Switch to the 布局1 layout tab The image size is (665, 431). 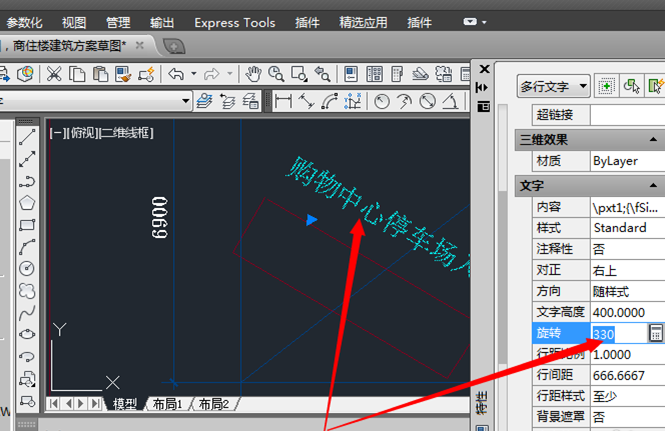tap(168, 404)
